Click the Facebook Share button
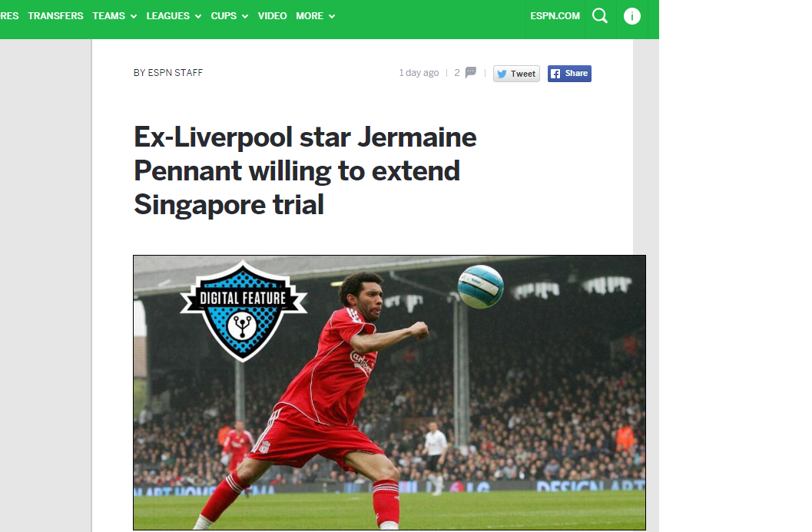This screenshot has height=532, width=812. [569, 74]
